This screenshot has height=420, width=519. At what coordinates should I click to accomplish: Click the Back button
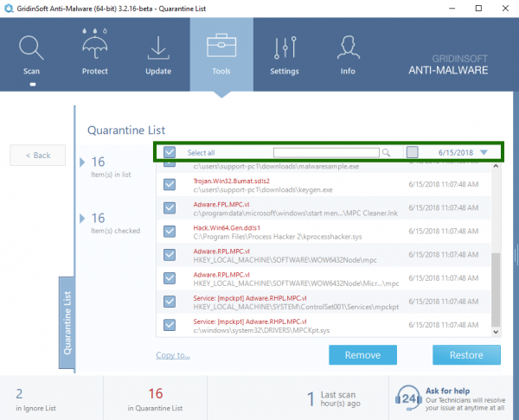(x=38, y=155)
